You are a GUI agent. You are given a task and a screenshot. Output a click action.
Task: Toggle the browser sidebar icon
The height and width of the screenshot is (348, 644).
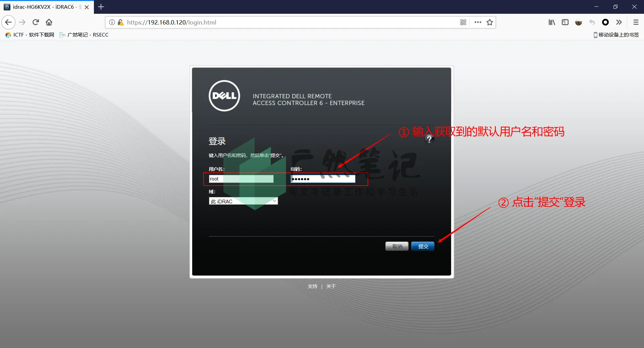coord(565,22)
